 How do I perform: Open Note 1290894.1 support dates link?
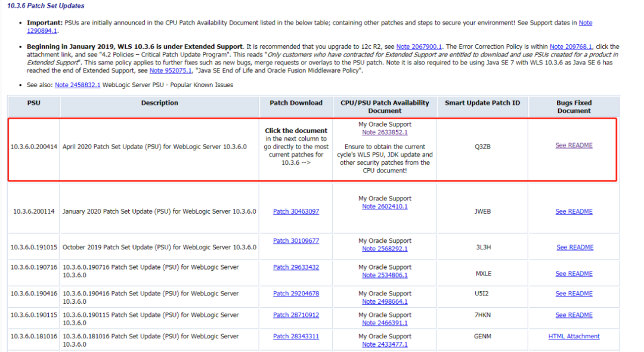point(42,30)
